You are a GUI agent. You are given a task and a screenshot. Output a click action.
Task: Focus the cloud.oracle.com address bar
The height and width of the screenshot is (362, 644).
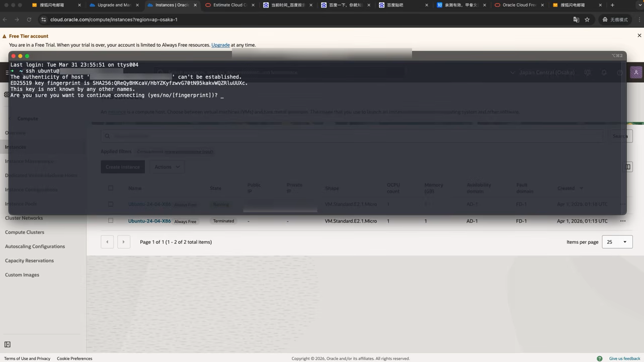point(113,20)
